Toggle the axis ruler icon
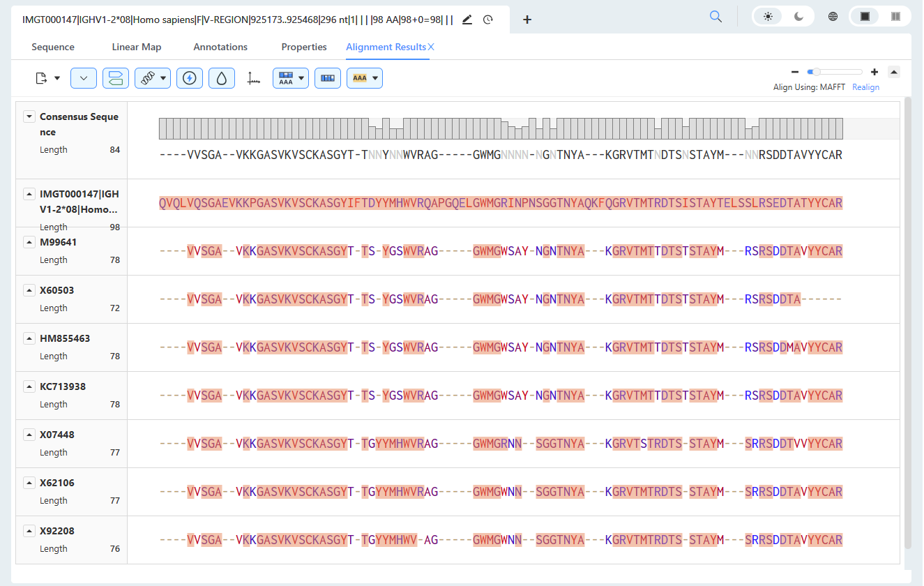Image resolution: width=924 pixels, height=586 pixels. click(x=254, y=79)
